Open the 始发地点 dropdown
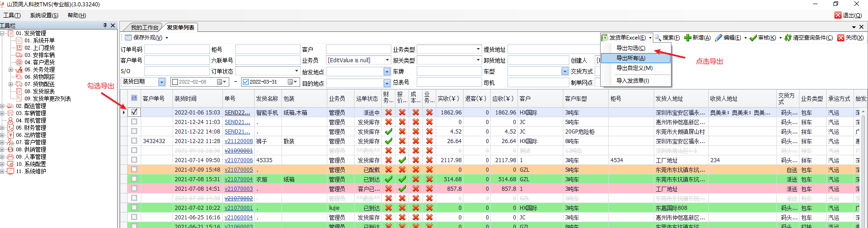The image size is (868, 228). tap(387, 72)
